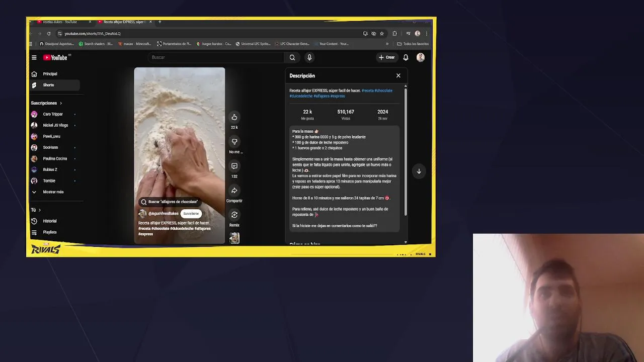The height and width of the screenshot is (362, 644).
Task: Open @AgusVivesBakes channel name
Action: click(x=163, y=214)
